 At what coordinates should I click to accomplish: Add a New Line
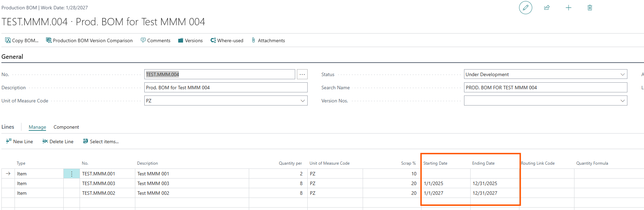[19, 141]
